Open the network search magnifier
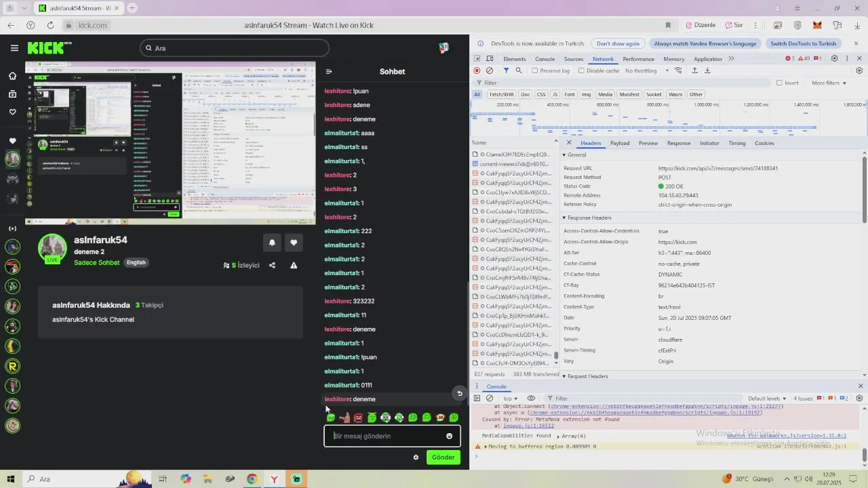868x488 pixels. coord(519,70)
